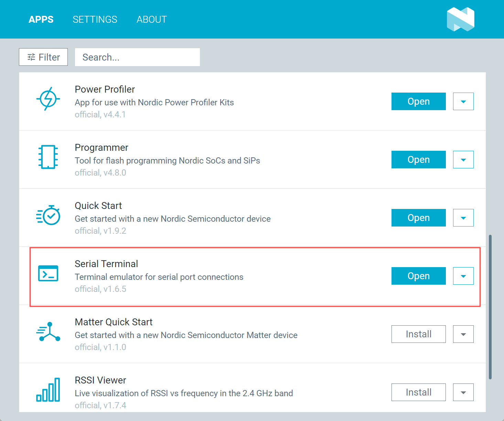The image size is (504, 421).
Task: Expand the Serial Terminal dropdown arrow
Action: pos(463,276)
